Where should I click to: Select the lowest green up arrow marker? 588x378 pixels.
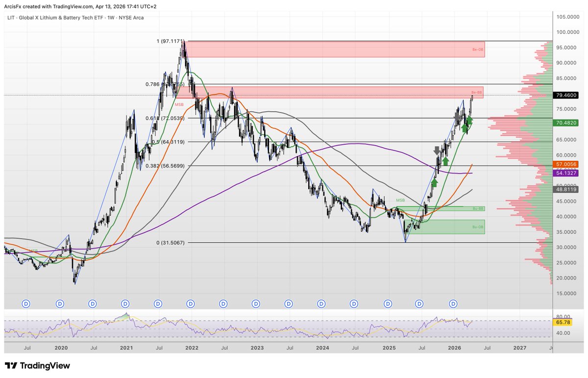434,183
